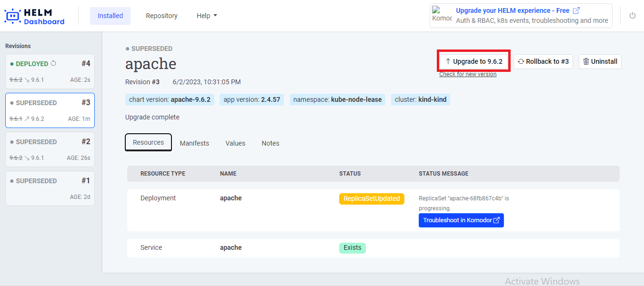The height and width of the screenshot is (286, 644).
Task: Open the Values tab
Action: pos(235,143)
